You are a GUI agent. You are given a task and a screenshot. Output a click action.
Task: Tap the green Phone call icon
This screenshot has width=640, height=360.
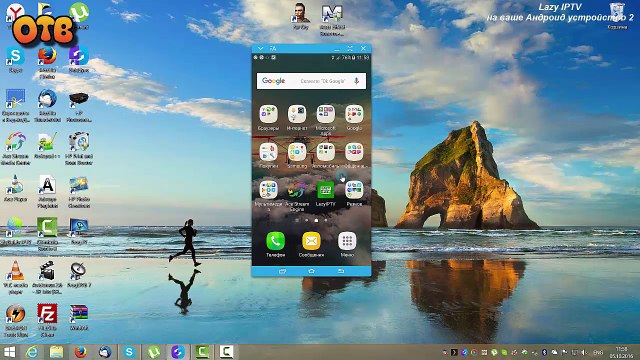276,241
